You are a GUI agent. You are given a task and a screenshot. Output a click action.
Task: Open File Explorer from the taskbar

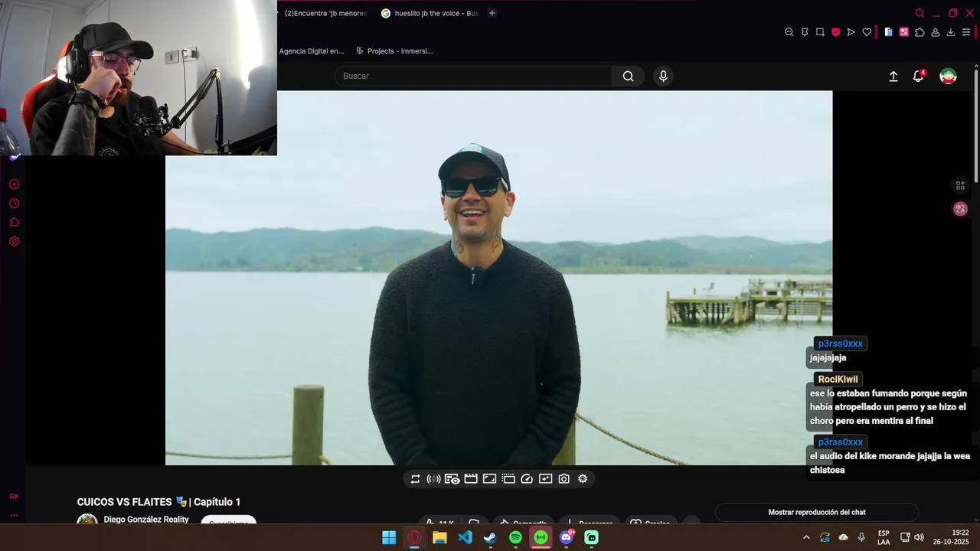coord(439,537)
